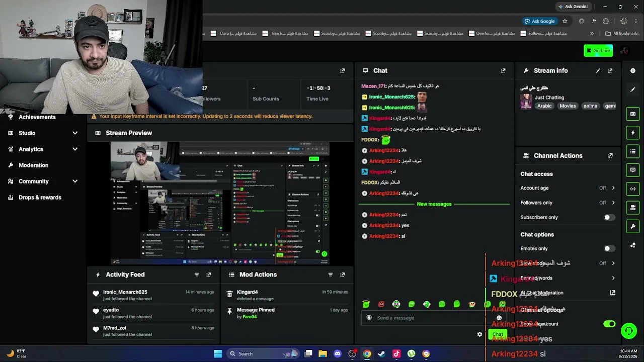Edit stream info with the pencil icon

pyautogui.click(x=598, y=71)
